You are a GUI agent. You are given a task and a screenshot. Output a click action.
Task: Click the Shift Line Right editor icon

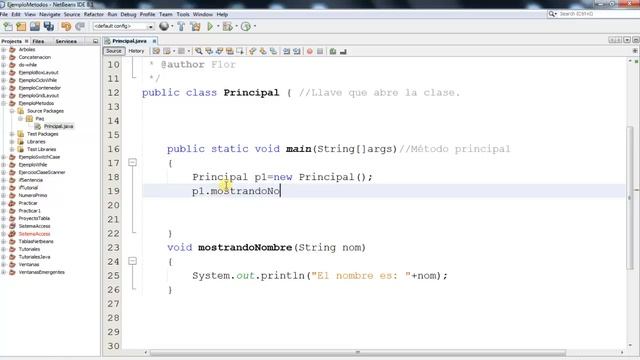(x=297, y=51)
